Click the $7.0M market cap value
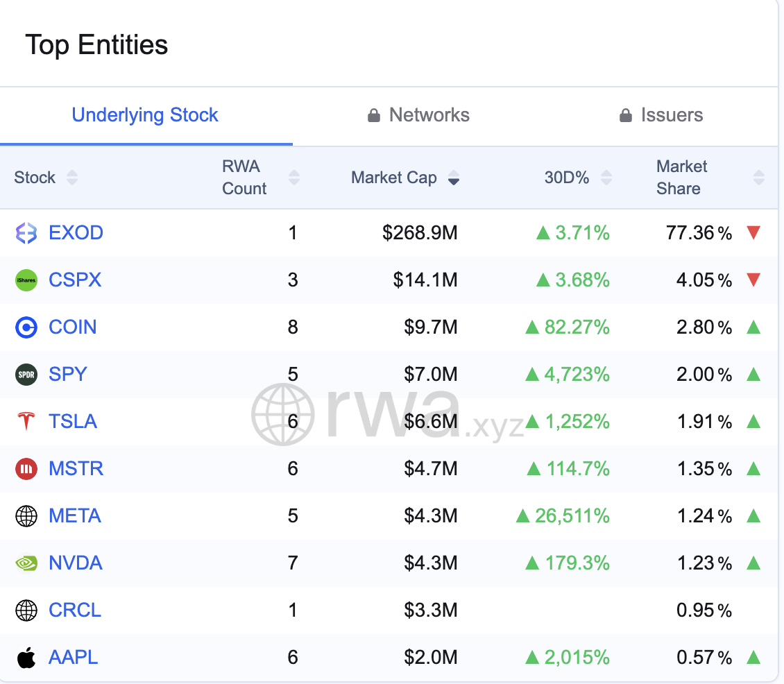784x684 pixels. pos(431,375)
